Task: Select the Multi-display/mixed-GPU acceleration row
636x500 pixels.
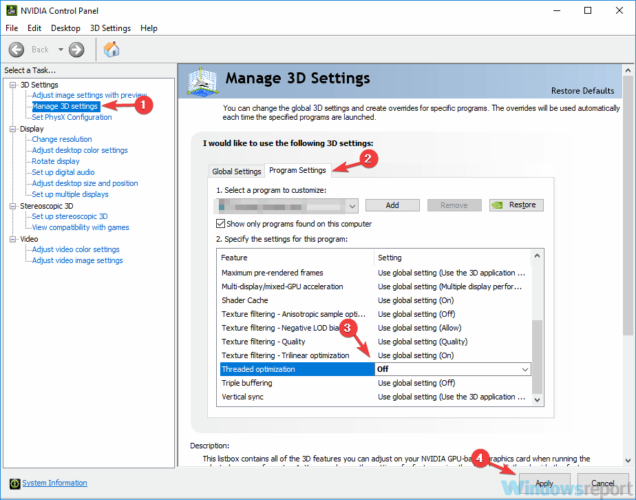Action: (375, 287)
